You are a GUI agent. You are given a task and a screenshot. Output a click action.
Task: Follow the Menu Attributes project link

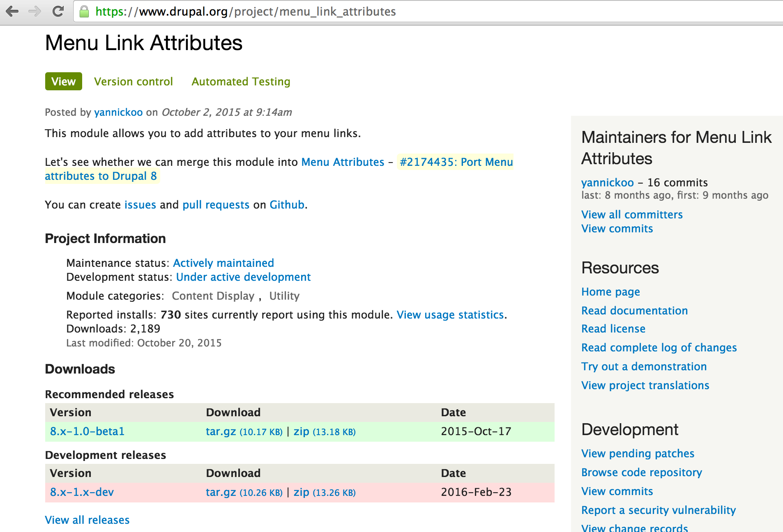coord(343,162)
